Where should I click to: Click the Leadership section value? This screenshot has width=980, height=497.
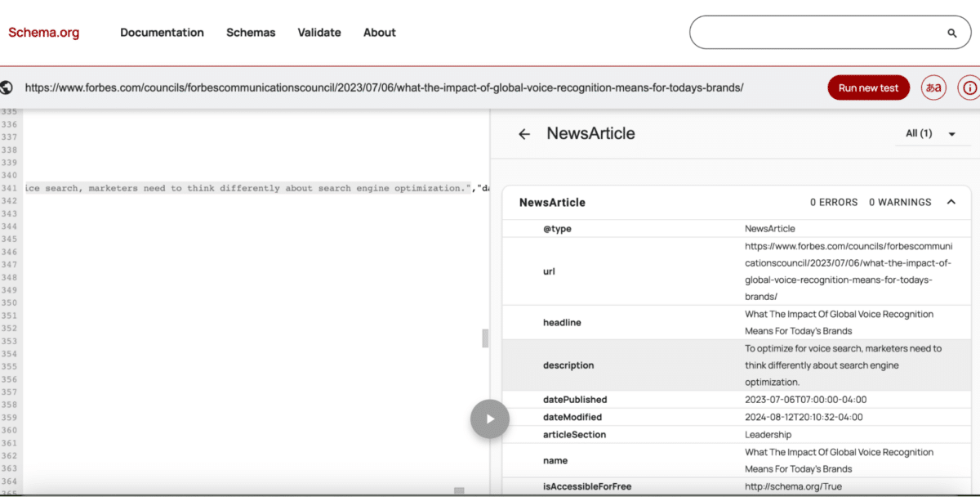[768, 435]
